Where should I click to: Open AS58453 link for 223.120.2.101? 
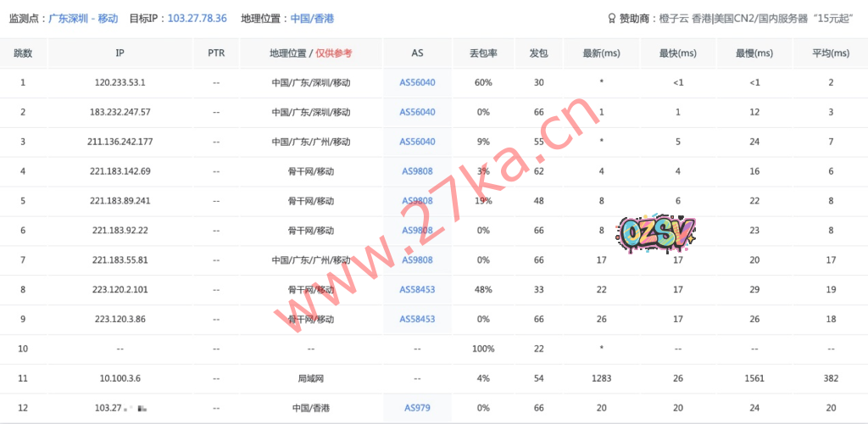(417, 289)
